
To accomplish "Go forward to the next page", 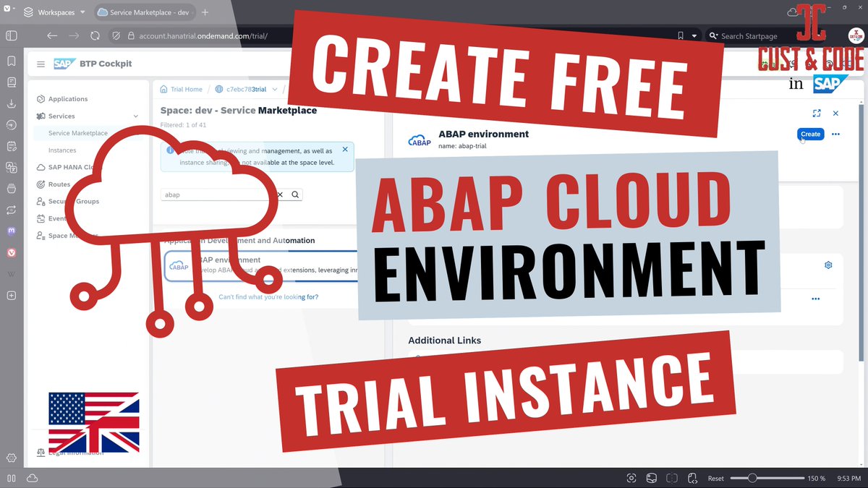I will click(x=73, y=35).
